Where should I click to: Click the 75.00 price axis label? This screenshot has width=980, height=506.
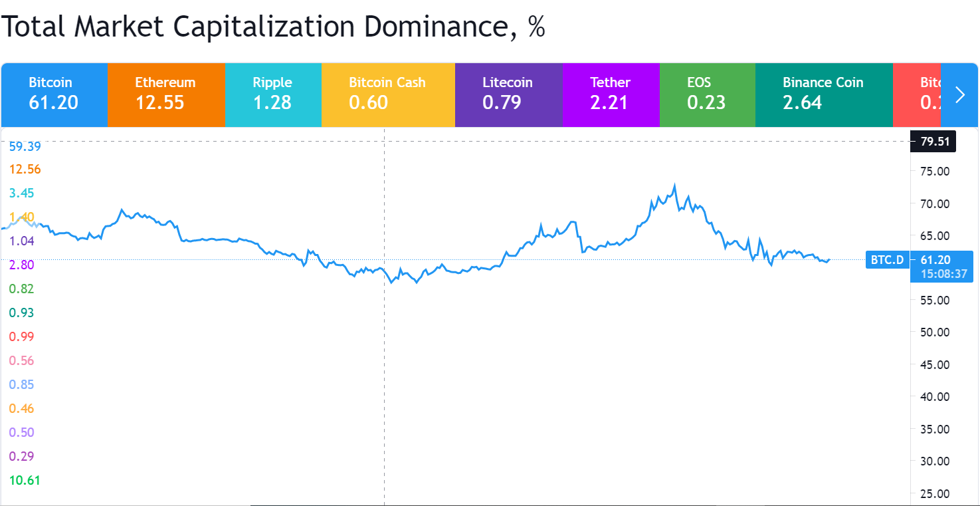click(935, 172)
